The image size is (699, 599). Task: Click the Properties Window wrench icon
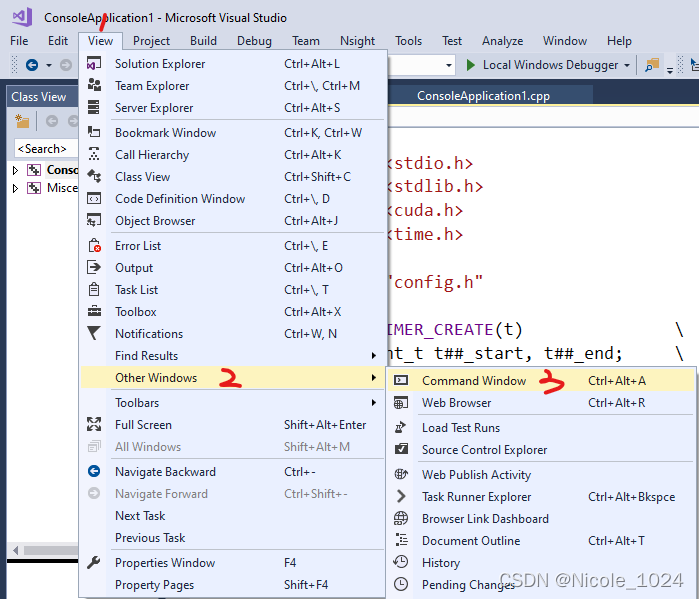[94, 562]
